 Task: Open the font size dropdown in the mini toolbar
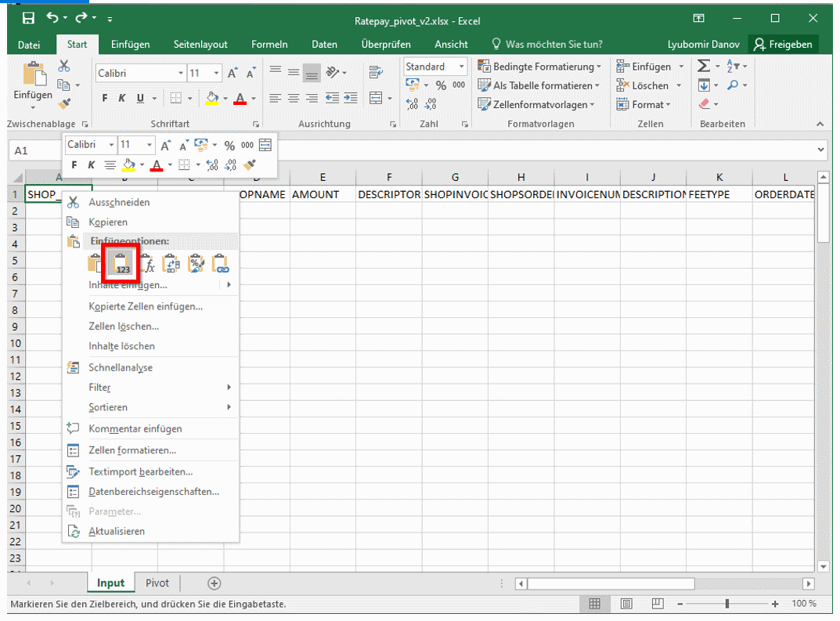click(149, 144)
